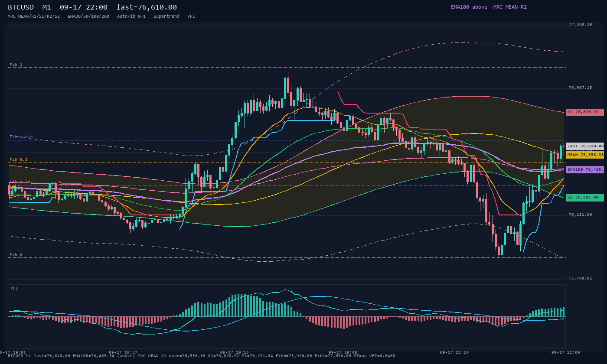Click the Fib 0.618 level label
Viewport: 607px width, 364px height.
pyautogui.click(x=21, y=137)
